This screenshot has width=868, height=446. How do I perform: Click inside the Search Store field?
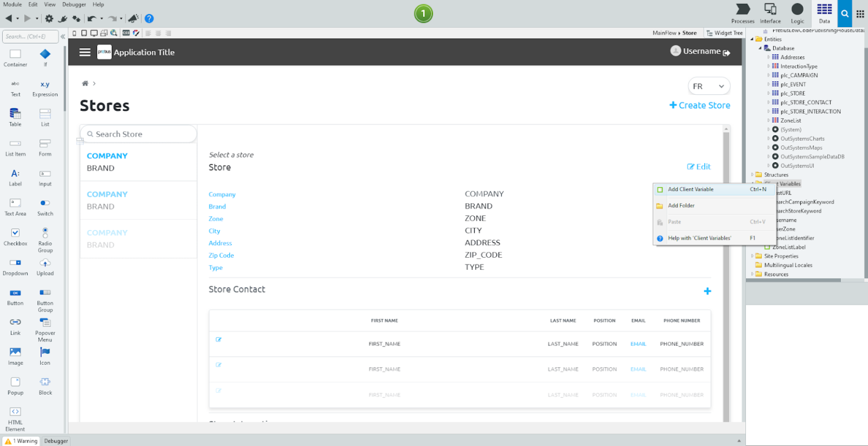point(138,134)
